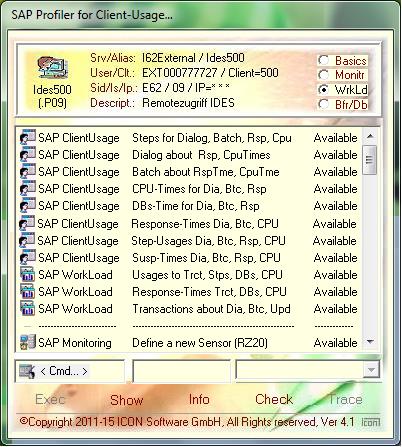Click WorkLoad icon of Transactions about Dia row
The width and height of the screenshot is (402, 447).
pyautogui.click(x=28, y=308)
